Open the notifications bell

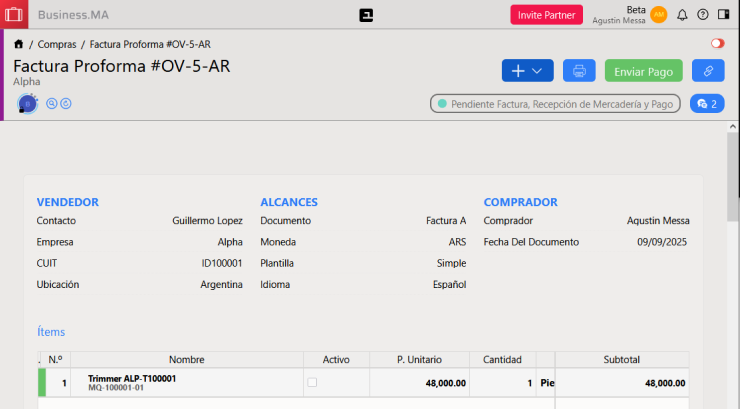(x=682, y=15)
